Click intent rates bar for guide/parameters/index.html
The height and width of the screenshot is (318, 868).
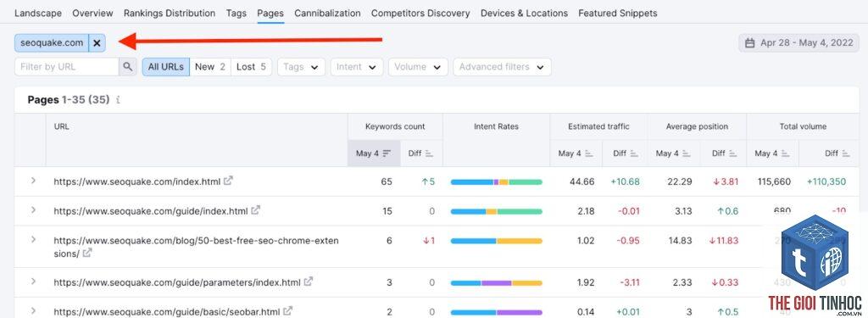496,282
